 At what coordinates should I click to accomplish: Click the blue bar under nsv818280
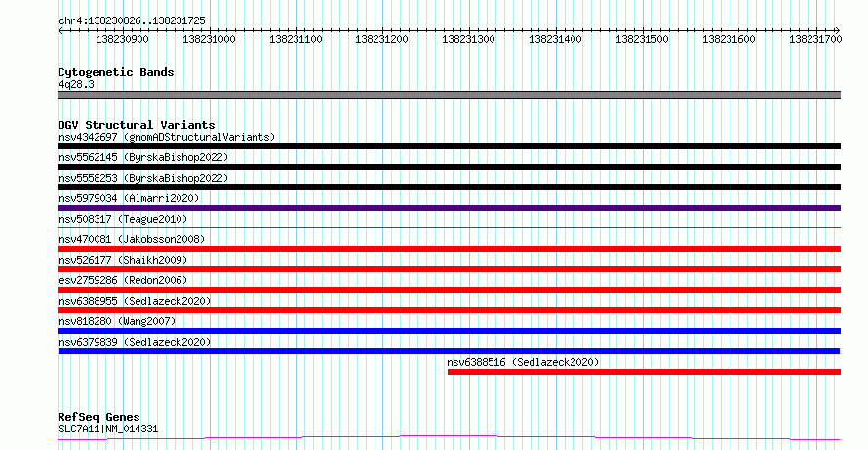(449, 331)
